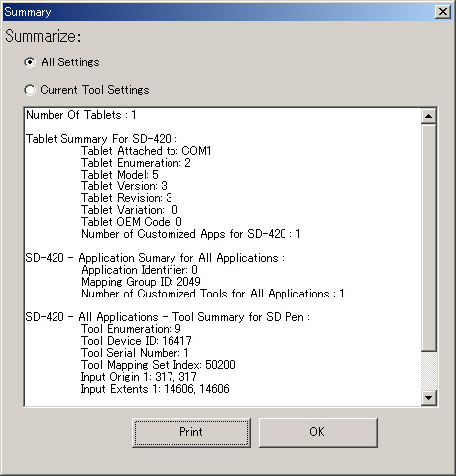456x476 pixels.
Task: Click the 'Tablet OEM Code: 0' line
Action: (132, 222)
